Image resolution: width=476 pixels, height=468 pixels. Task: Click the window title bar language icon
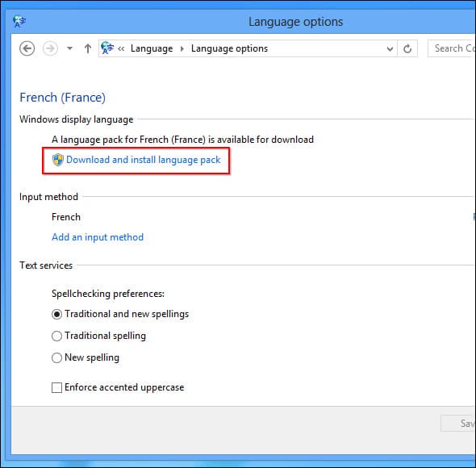tap(19, 21)
